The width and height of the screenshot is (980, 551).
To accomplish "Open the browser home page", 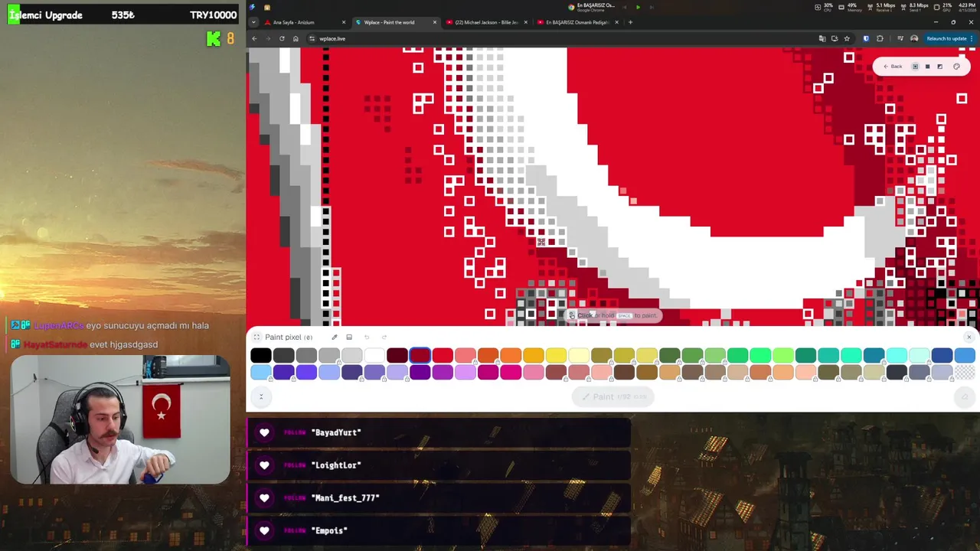I will point(296,38).
